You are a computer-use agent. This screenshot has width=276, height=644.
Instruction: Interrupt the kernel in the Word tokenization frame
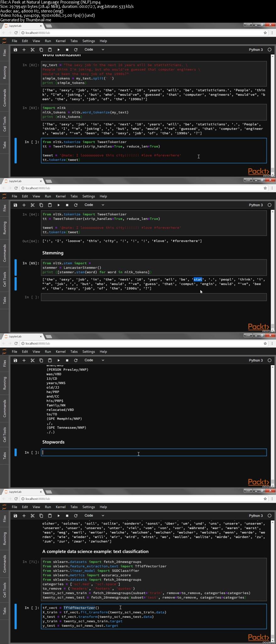pos(67,50)
